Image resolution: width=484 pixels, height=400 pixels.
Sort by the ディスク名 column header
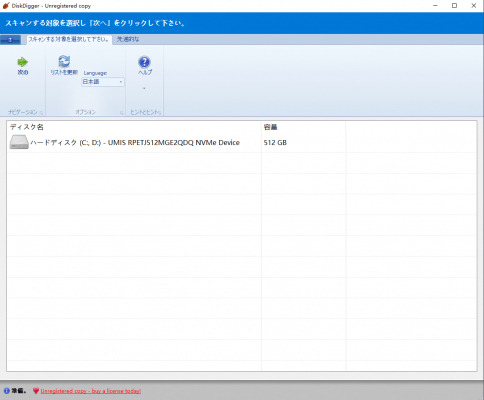point(134,127)
